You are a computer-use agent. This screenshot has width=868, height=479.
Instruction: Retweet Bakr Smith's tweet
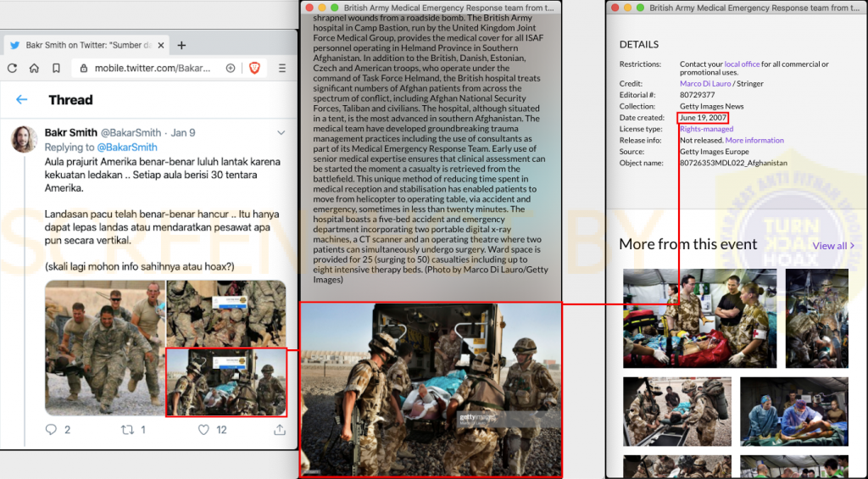128,430
